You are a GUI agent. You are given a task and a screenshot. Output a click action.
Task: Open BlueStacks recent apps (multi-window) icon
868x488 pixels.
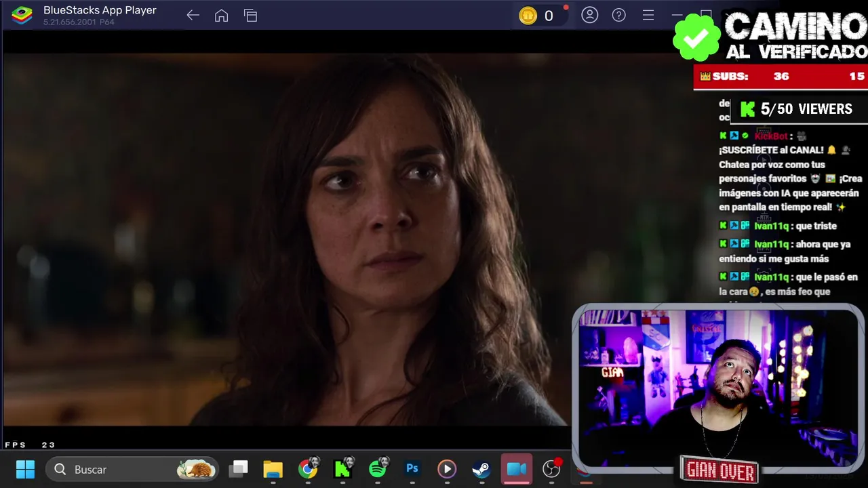point(251,16)
